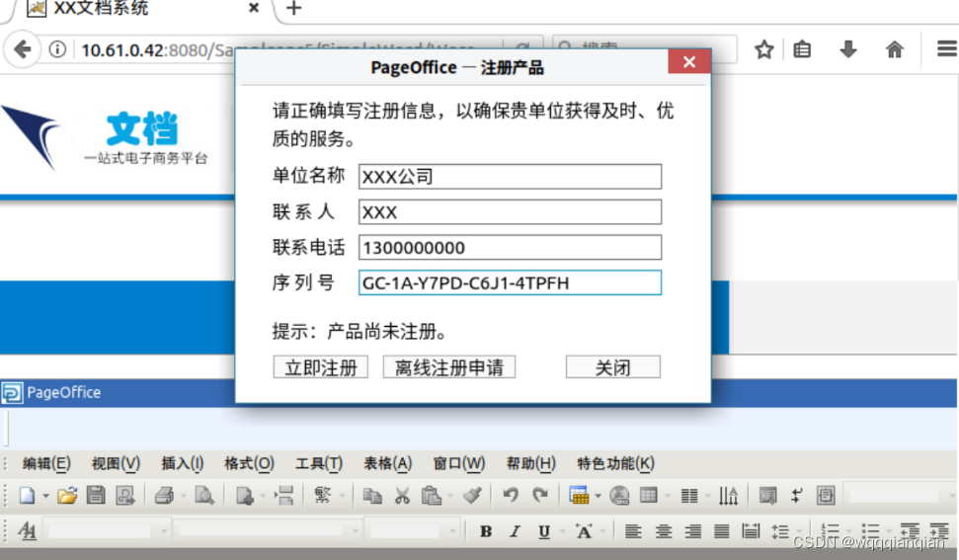Paste clipboard content with the Paste icon
The width and height of the screenshot is (959, 560).
[x=432, y=495]
